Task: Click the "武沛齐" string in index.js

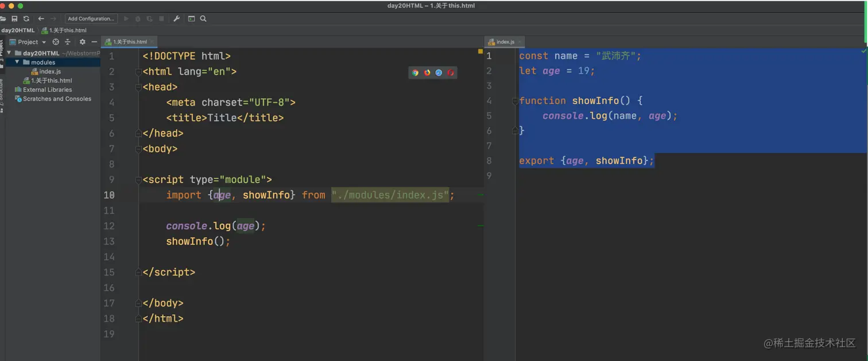Action: (615, 56)
